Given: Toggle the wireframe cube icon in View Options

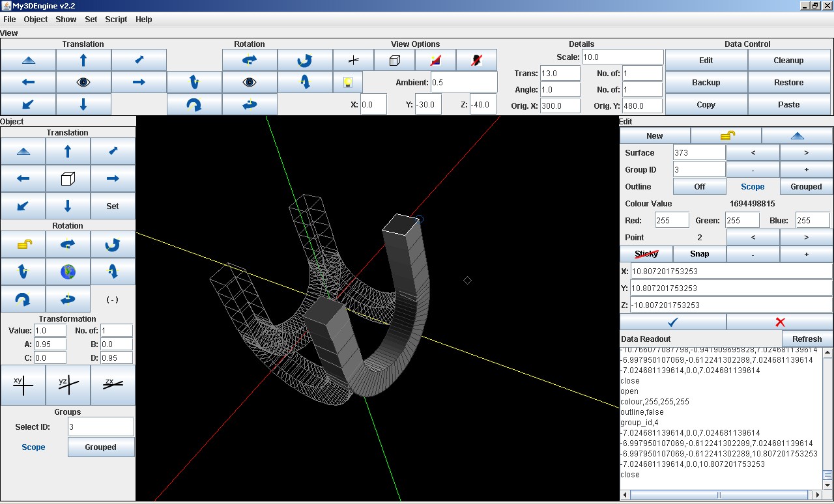Looking at the screenshot, I should [x=394, y=60].
